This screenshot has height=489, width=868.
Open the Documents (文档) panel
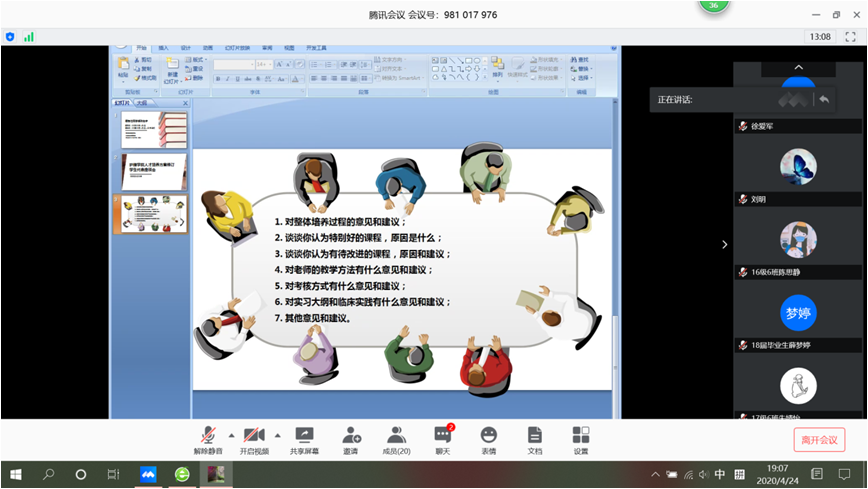[535, 440]
